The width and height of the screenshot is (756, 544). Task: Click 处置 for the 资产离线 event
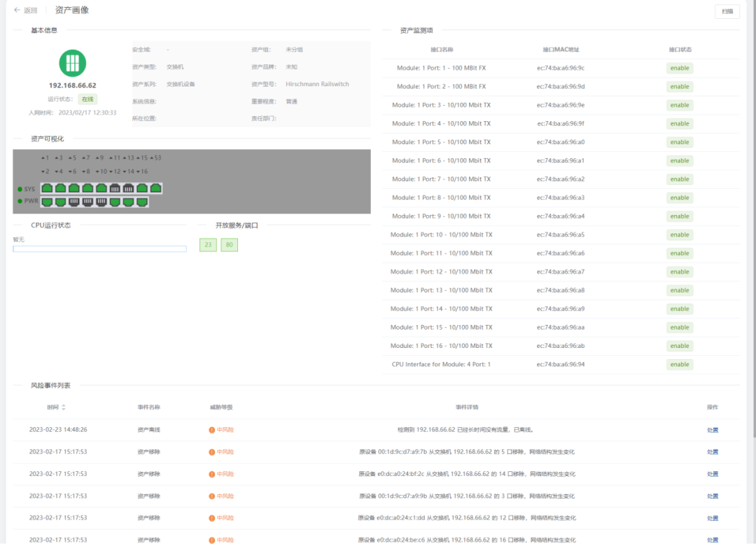712,430
